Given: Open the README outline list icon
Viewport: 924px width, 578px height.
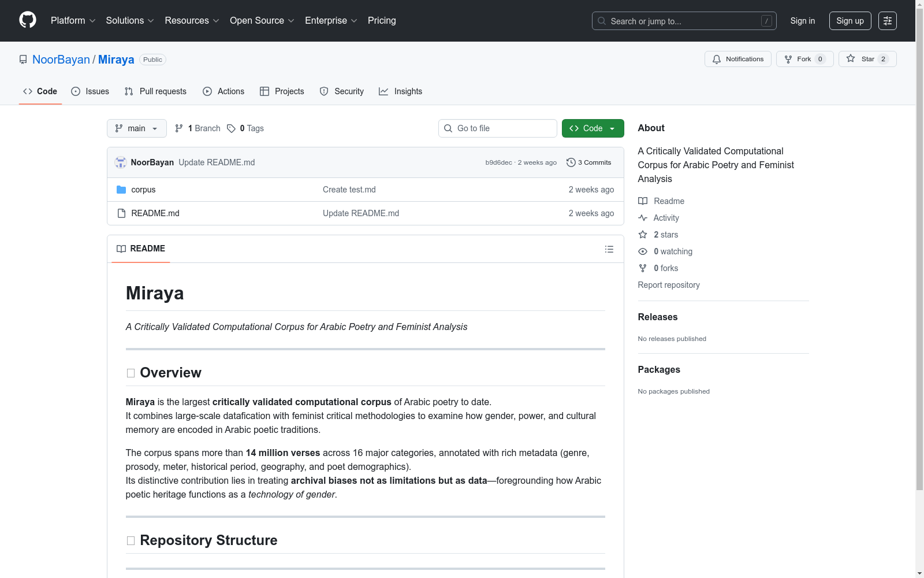Looking at the screenshot, I should pos(609,249).
